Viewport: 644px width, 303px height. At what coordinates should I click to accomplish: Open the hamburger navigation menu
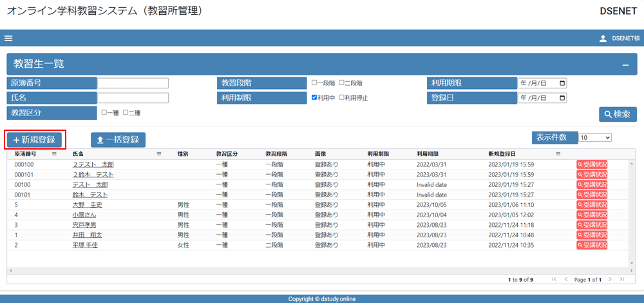(8, 38)
